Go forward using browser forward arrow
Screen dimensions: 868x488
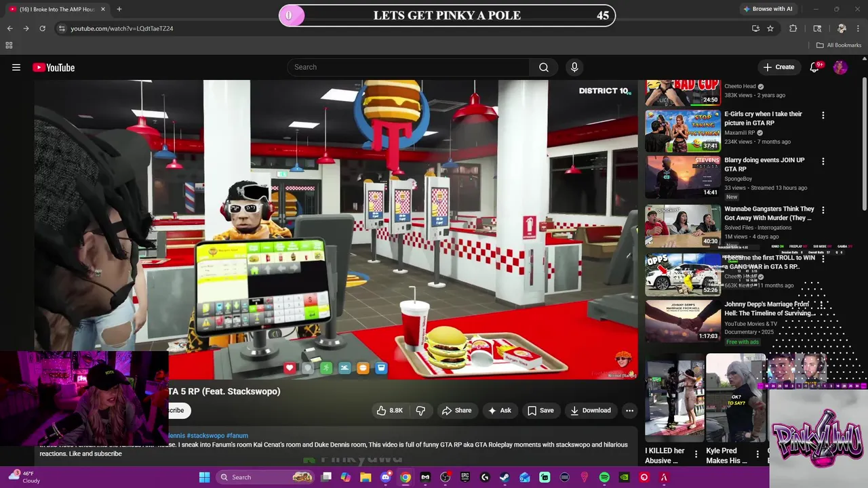pyautogui.click(x=26, y=28)
